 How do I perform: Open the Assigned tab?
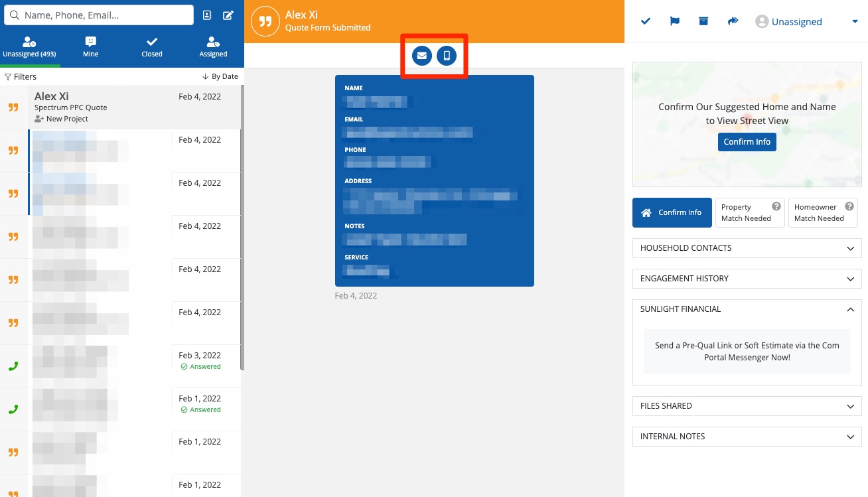tap(213, 47)
